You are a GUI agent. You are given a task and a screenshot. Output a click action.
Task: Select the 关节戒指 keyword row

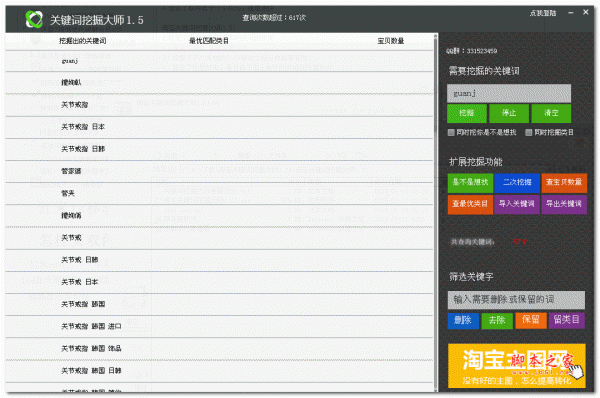(219, 105)
